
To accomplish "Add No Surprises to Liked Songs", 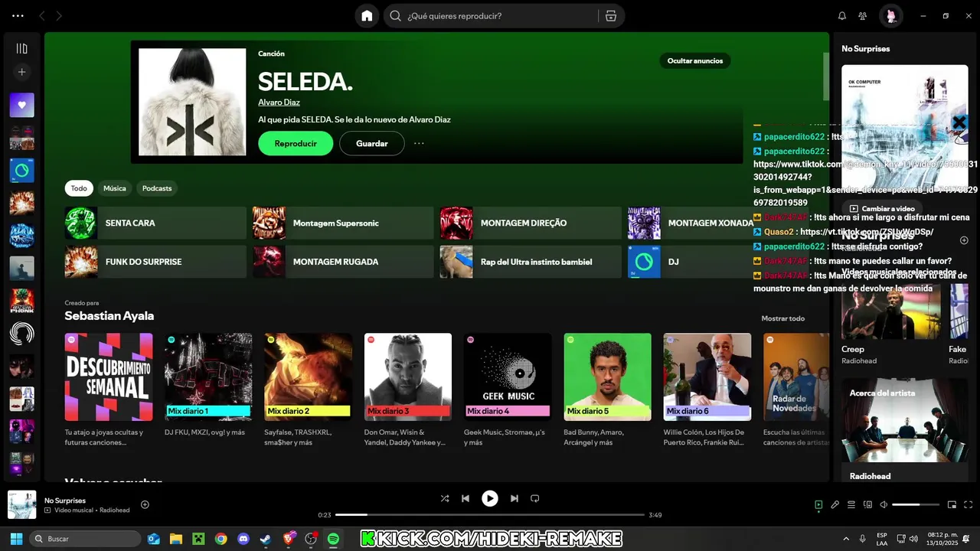I will pos(145,504).
